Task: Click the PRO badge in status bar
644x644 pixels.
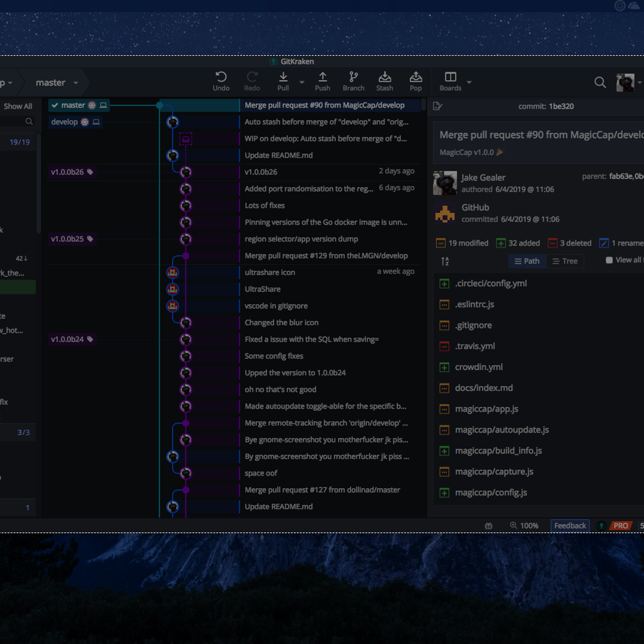Action: click(x=620, y=526)
